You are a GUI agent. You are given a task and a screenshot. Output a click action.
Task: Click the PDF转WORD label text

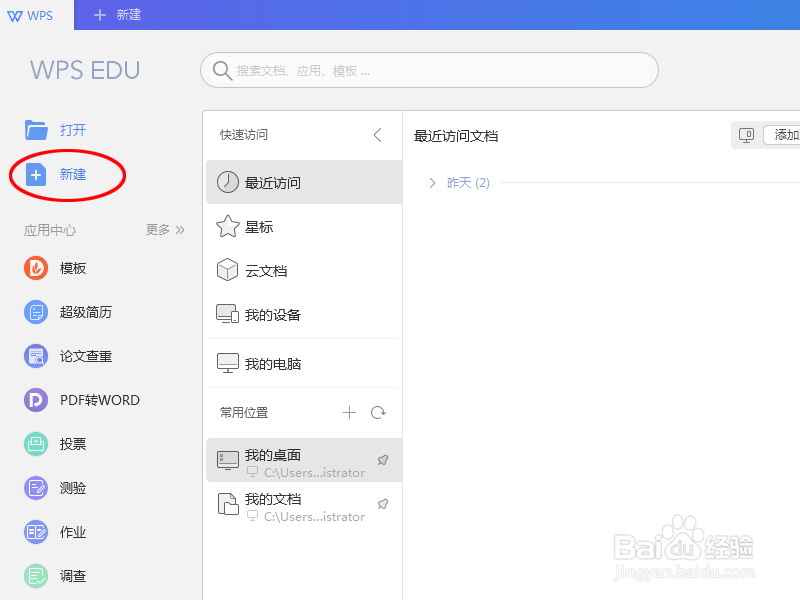pyautogui.click(x=99, y=400)
